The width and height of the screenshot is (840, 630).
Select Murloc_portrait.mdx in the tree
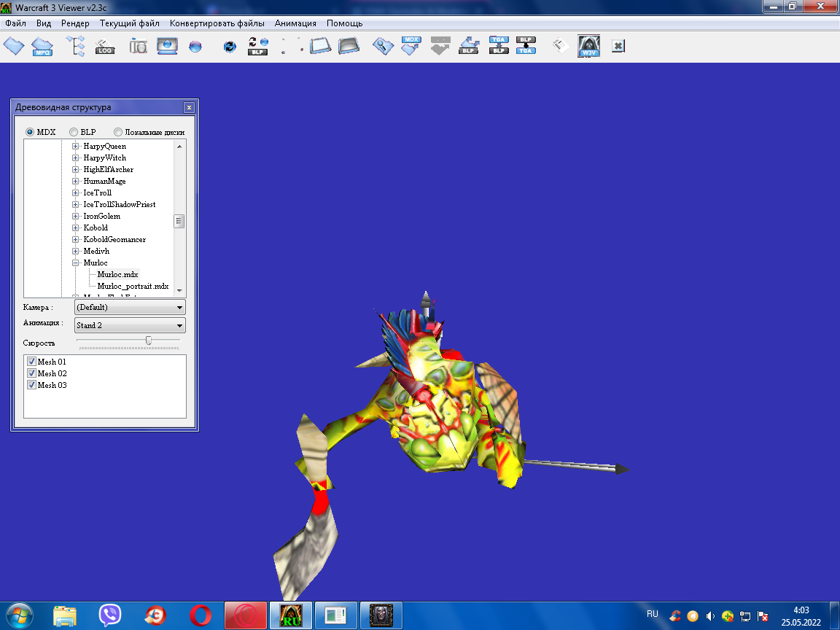(x=133, y=286)
